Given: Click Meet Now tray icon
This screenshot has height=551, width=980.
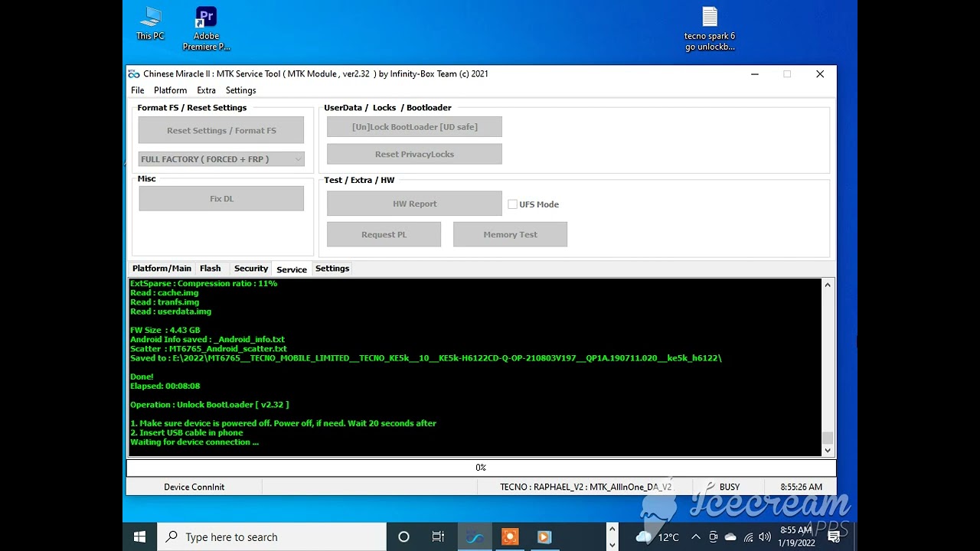Looking at the screenshot, I should [713, 537].
